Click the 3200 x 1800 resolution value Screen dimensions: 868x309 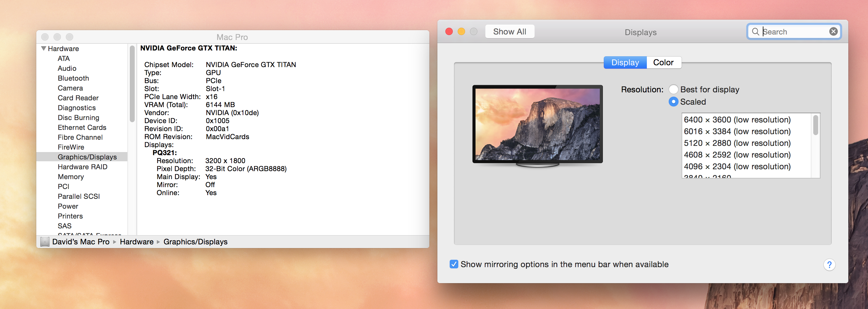click(x=225, y=161)
